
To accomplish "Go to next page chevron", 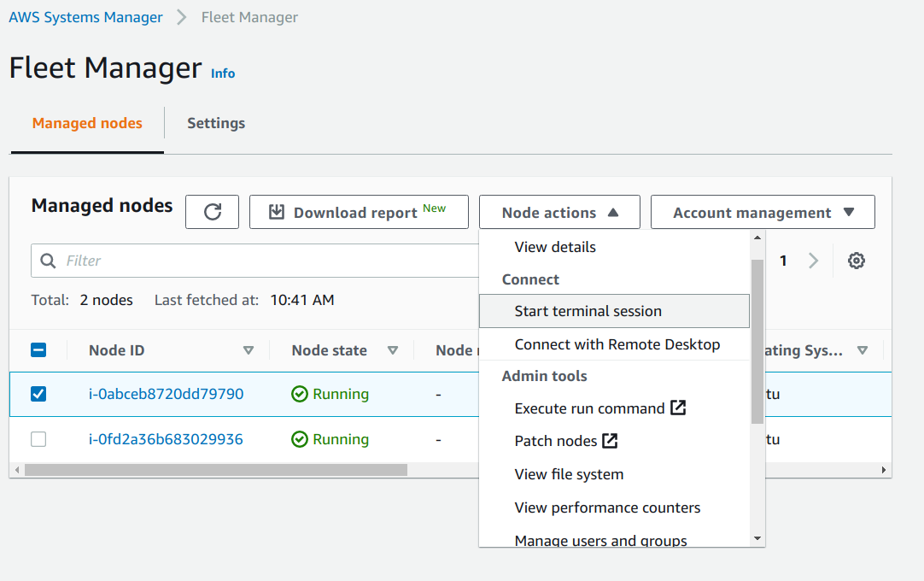I will click(x=813, y=260).
